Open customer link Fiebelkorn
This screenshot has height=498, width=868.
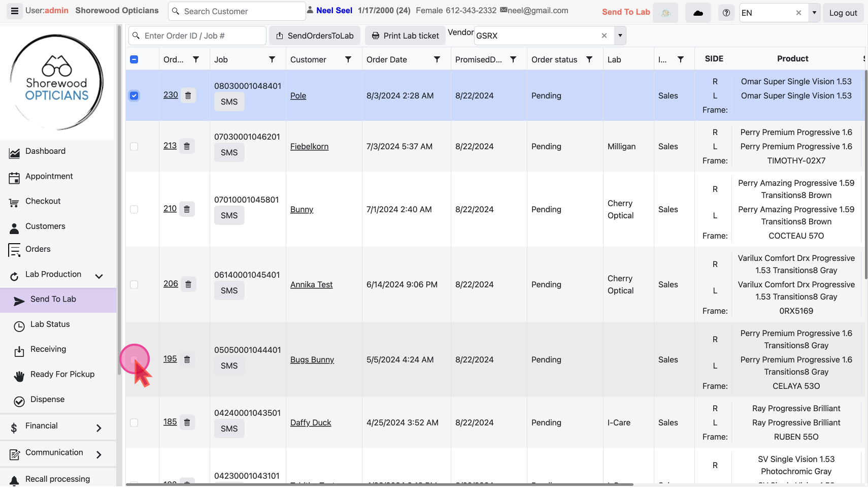pyautogui.click(x=309, y=147)
